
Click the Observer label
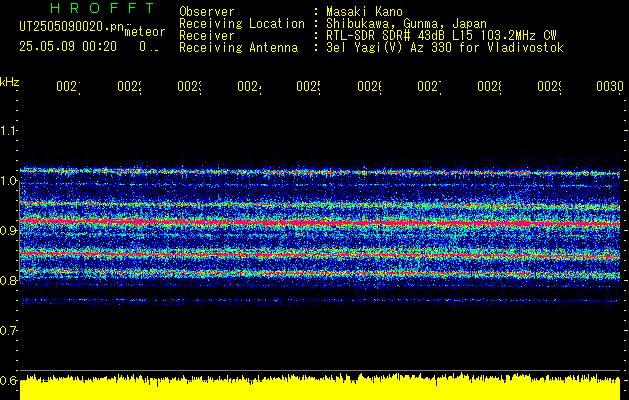207,12
